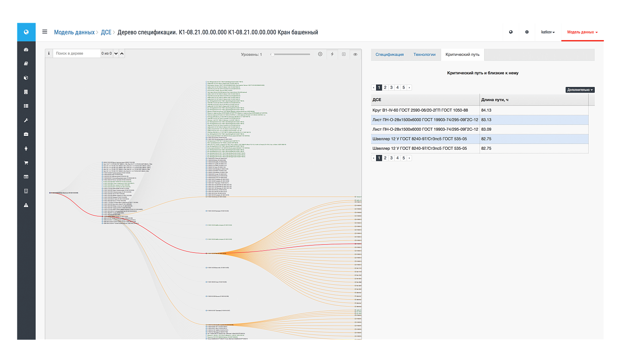
Task: Go to page 2 in top pagination
Action: pyautogui.click(x=385, y=87)
